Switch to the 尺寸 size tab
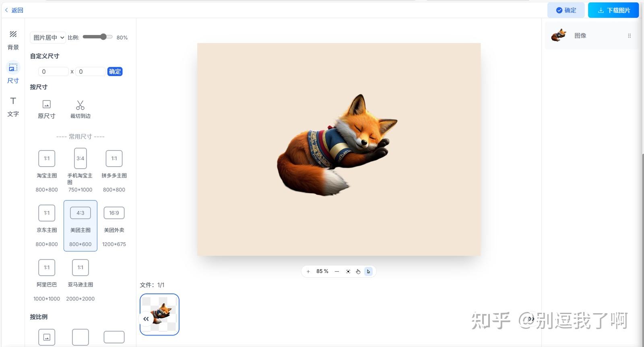The image size is (644, 347). [13, 73]
